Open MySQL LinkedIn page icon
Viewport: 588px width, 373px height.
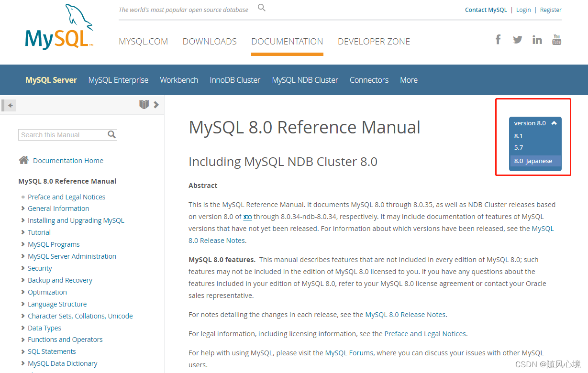pyautogui.click(x=537, y=40)
